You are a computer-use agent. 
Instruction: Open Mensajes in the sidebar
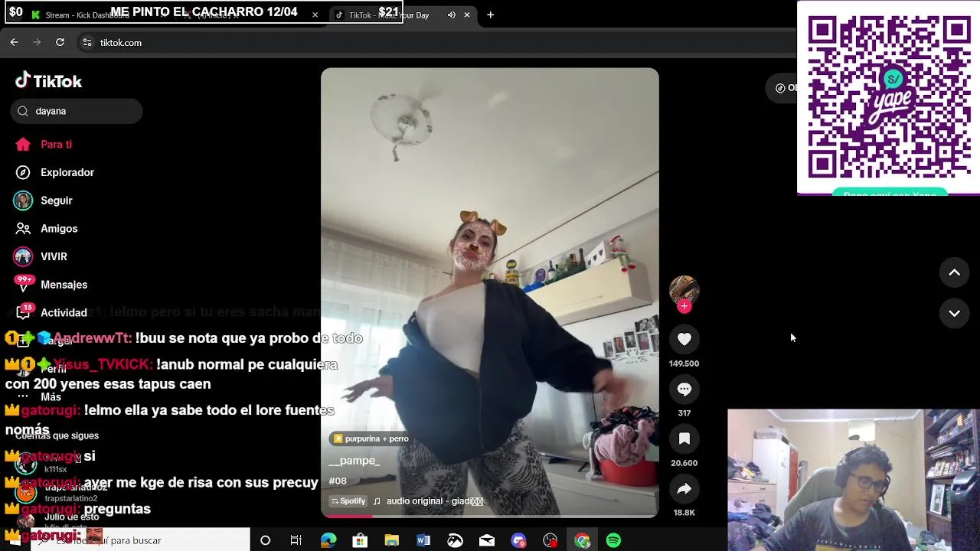click(x=64, y=285)
